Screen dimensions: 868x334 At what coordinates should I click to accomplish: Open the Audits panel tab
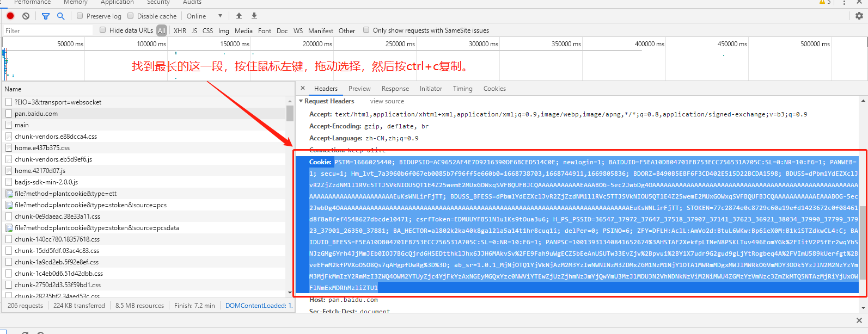click(192, 2)
